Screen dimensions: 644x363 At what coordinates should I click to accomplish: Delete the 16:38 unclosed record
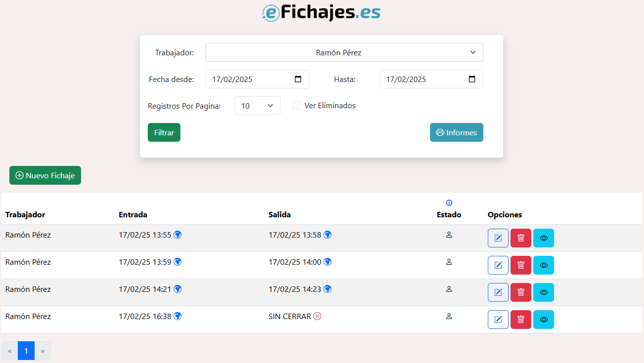click(x=520, y=320)
